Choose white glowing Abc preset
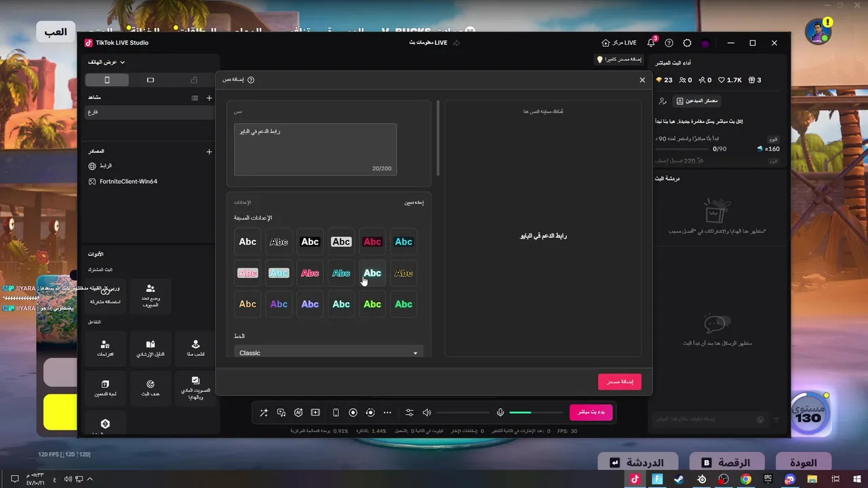 [x=372, y=273]
